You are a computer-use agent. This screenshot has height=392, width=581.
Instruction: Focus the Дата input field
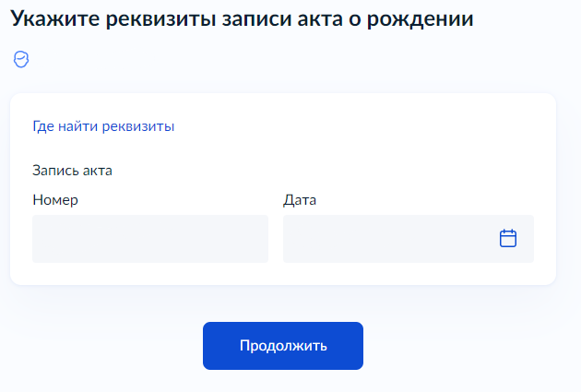[409, 239]
